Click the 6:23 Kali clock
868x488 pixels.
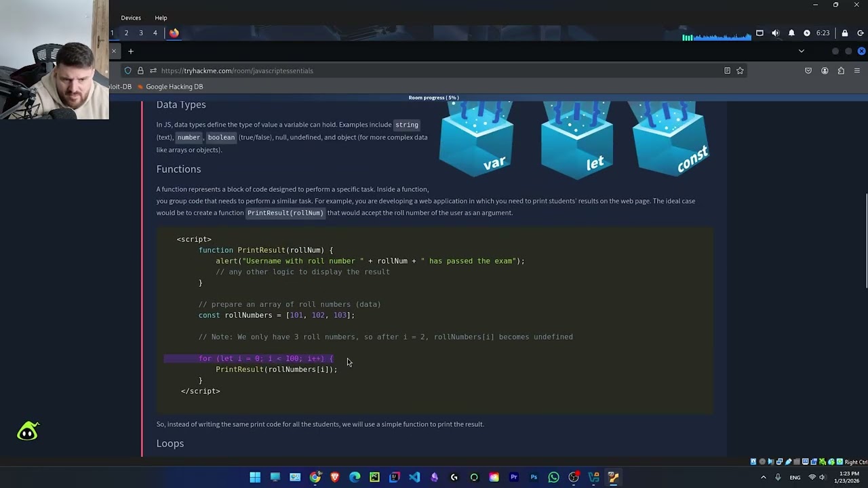823,33
